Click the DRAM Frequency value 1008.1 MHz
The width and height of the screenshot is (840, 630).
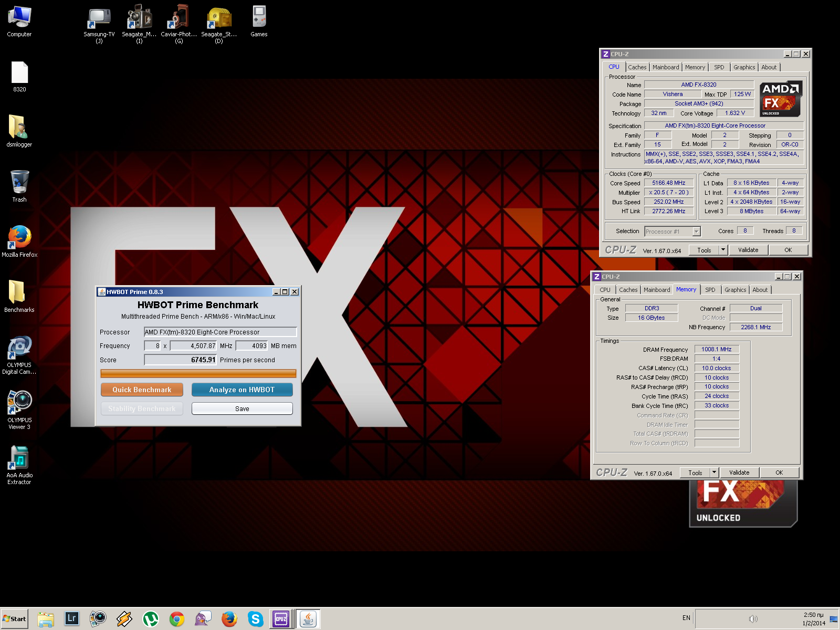click(x=717, y=349)
